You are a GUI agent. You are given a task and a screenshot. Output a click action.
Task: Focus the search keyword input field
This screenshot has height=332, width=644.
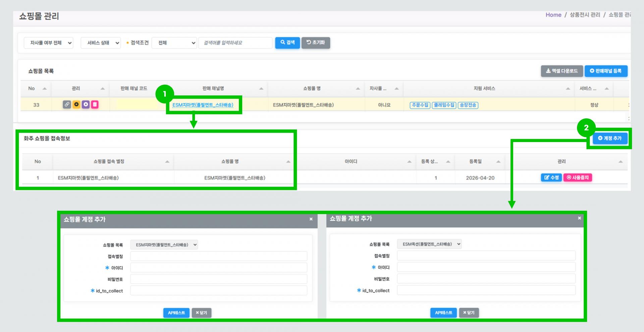(235, 43)
